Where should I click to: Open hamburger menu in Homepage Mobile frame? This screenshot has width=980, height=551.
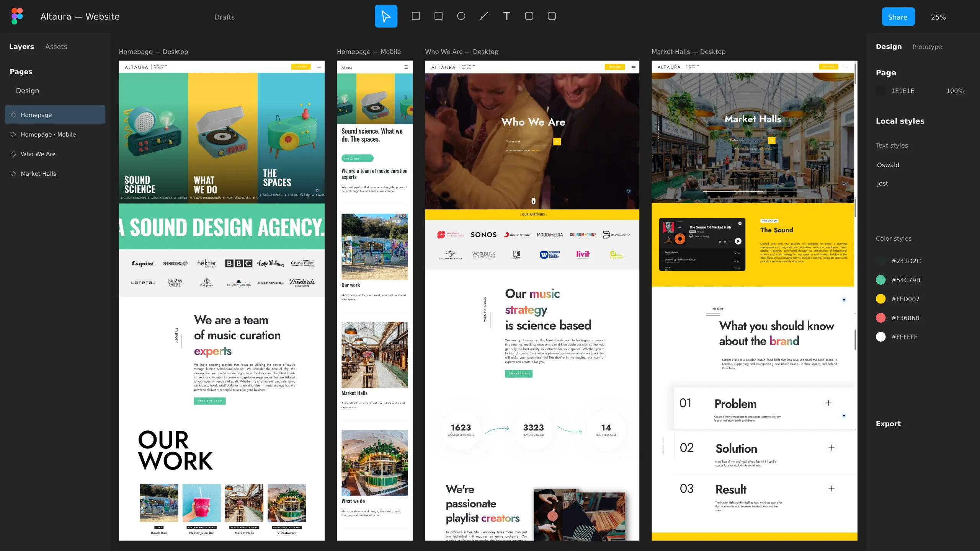point(406,67)
